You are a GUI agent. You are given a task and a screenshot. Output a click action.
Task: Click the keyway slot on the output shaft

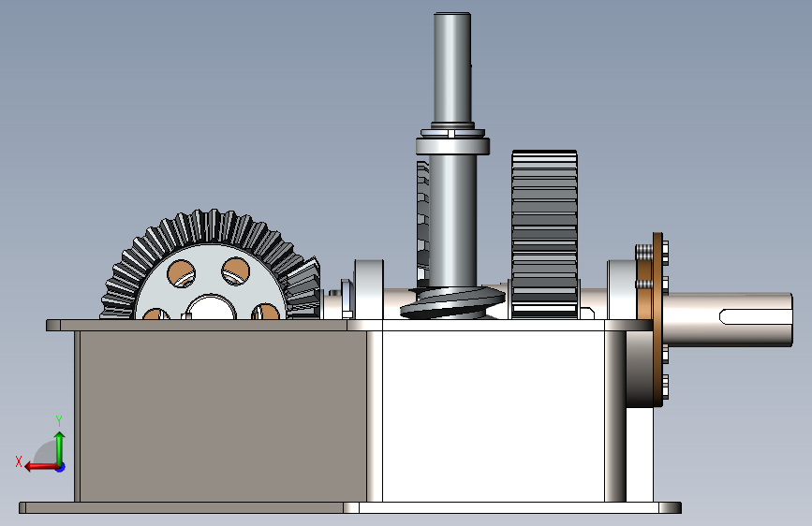pyautogui.click(x=755, y=316)
